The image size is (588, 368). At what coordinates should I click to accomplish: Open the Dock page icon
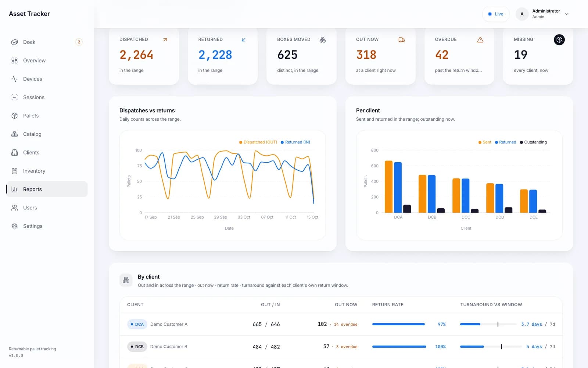(14, 42)
